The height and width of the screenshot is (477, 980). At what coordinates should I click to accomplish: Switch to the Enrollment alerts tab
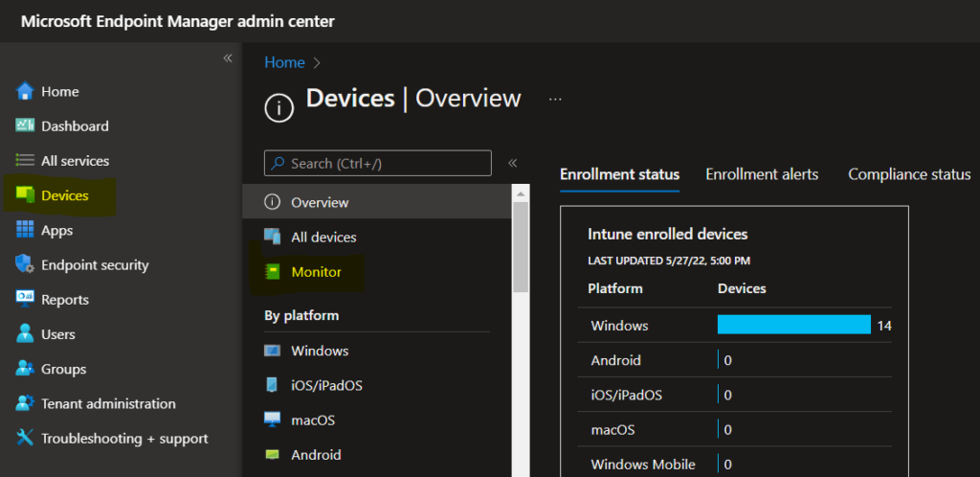pos(762,174)
